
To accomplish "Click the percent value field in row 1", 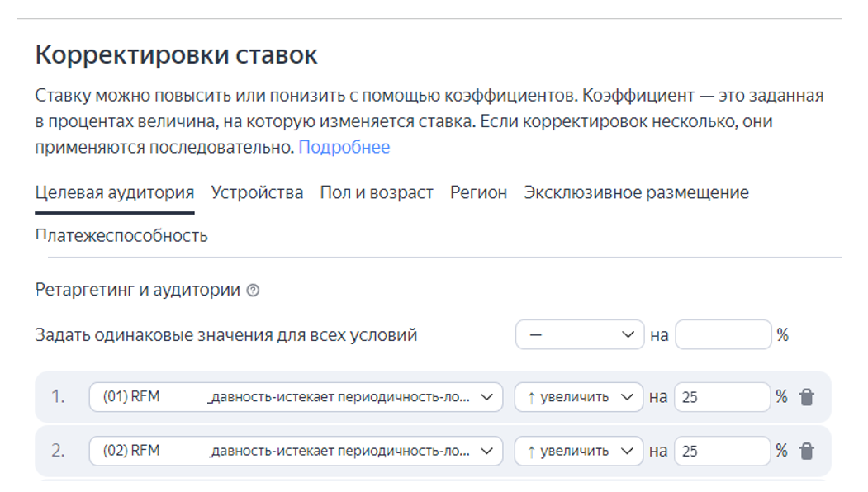I will click(x=723, y=397).
